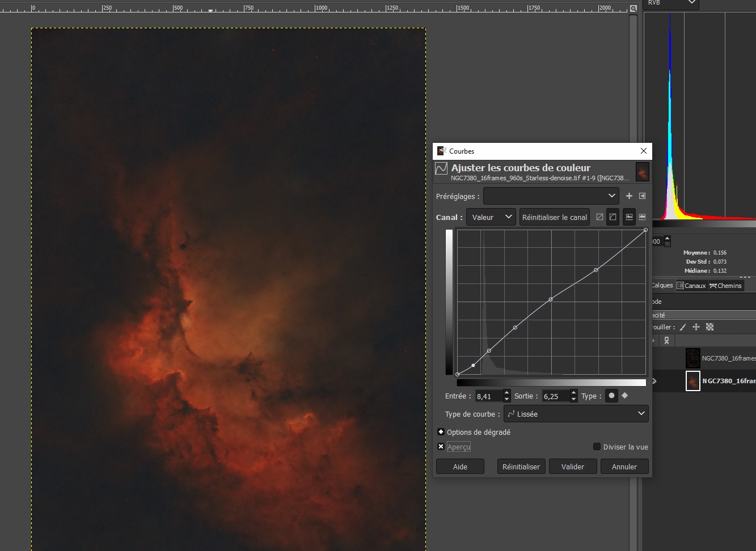Open the Canal dropdown showing Valeur
756x551 pixels.
click(491, 217)
